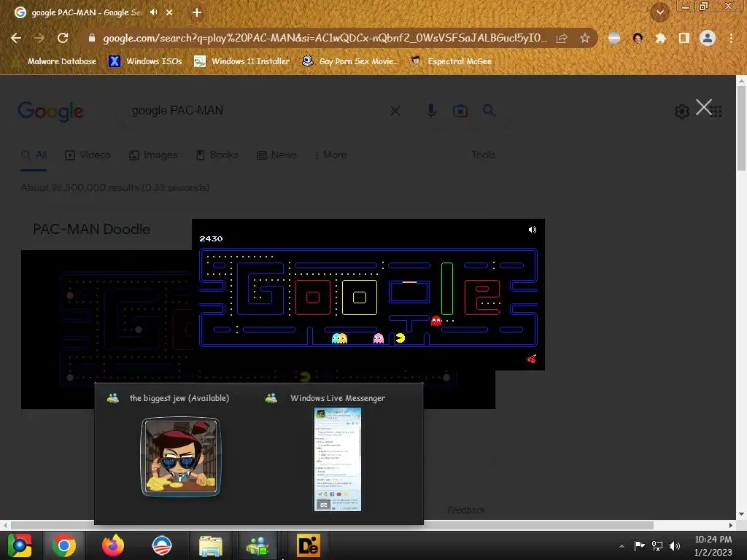Switch to the News results tab
The height and width of the screenshot is (560, 747).
[276, 155]
